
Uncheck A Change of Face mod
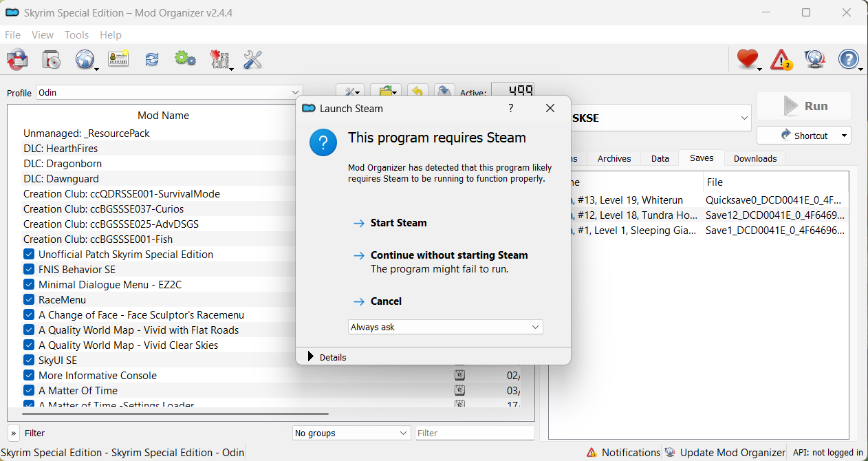click(29, 315)
